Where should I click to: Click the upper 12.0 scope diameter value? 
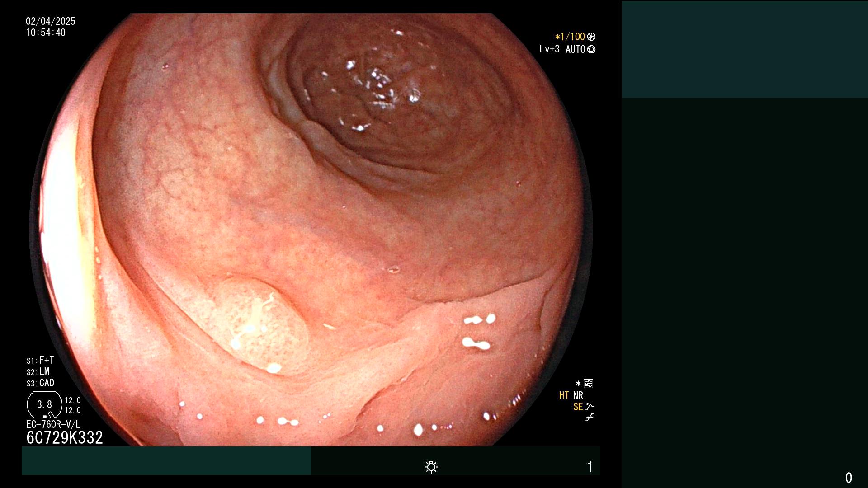coord(73,400)
